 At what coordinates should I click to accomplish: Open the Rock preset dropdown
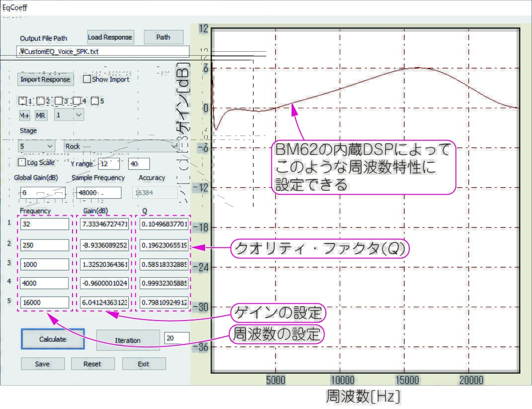click(x=121, y=146)
